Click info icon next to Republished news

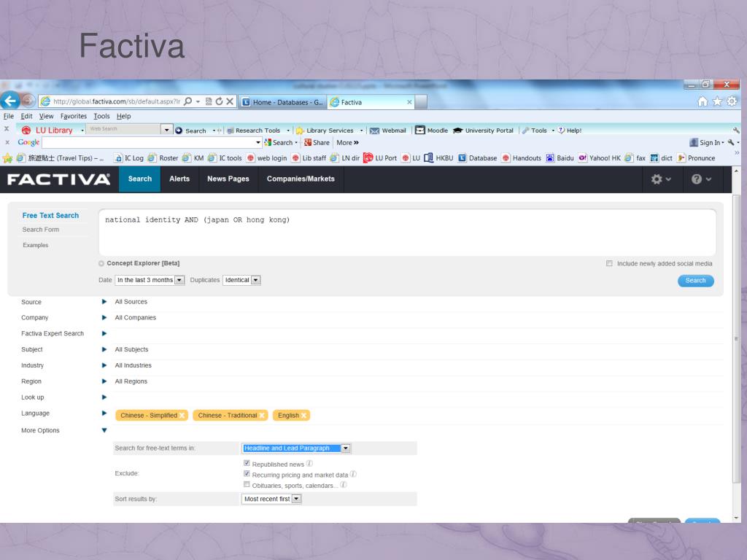309,464
